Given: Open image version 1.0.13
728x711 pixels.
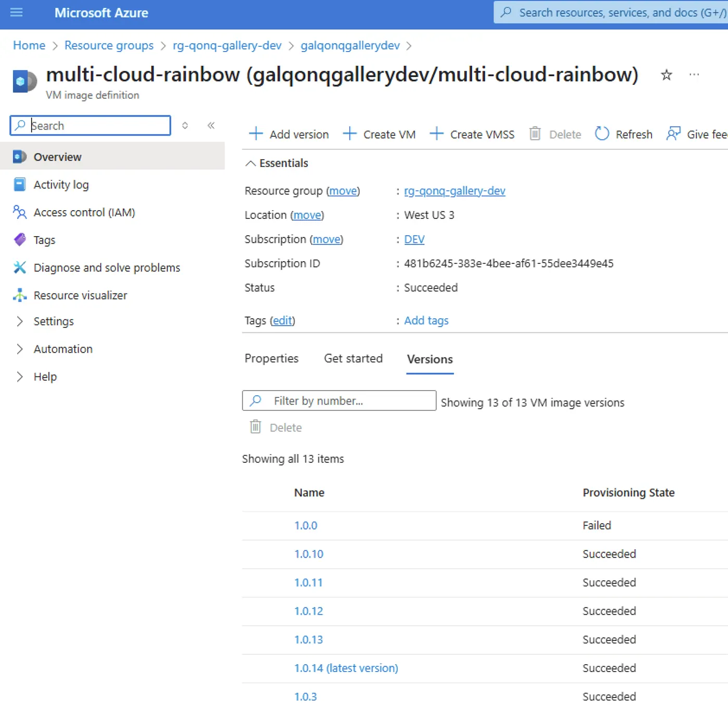Looking at the screenshot, I should (309, 640).
